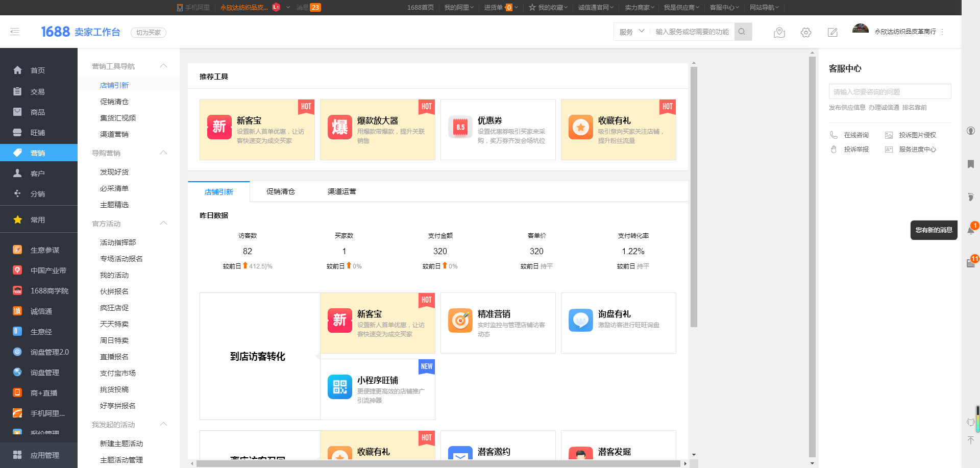This screenshot has height=468, width=980.
Task: Open the 爆款放大器 tool card
Action: [377, 130]
